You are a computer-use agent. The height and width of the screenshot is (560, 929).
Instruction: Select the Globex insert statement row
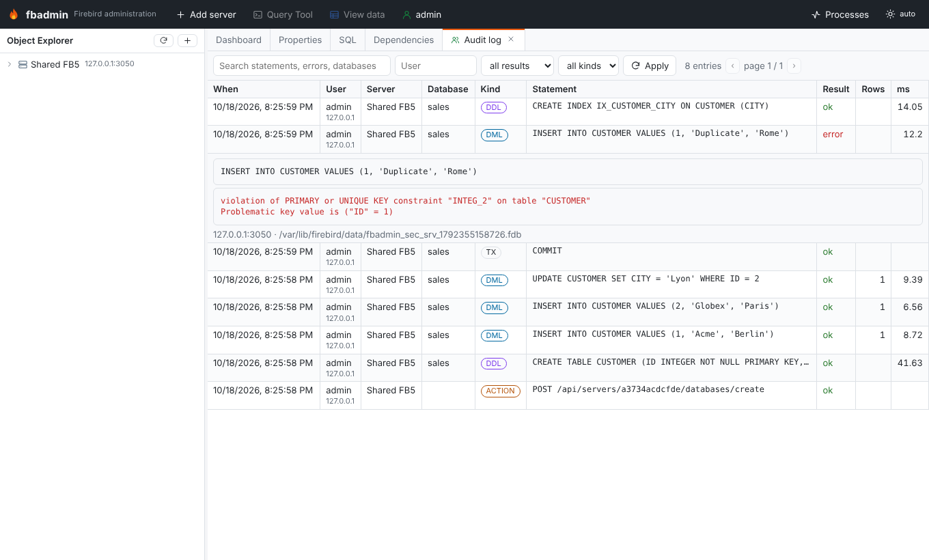pos(655,306)
